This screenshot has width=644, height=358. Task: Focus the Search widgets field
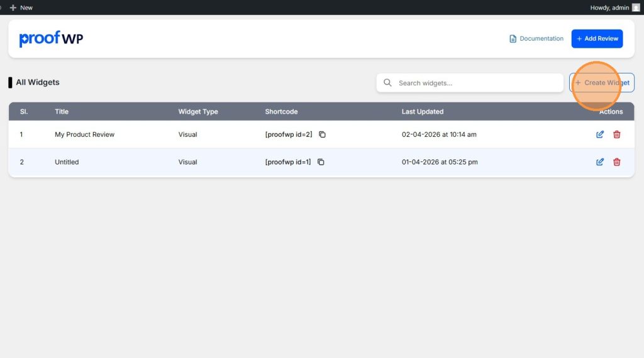[x=470, y=83]
